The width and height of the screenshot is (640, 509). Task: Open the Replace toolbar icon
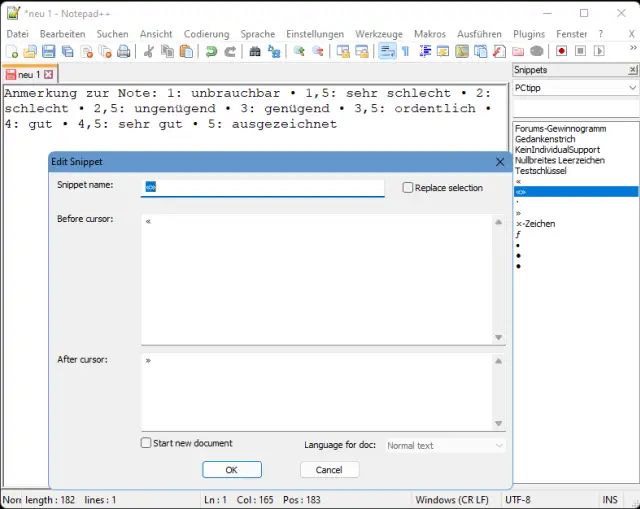click(274, 51)
